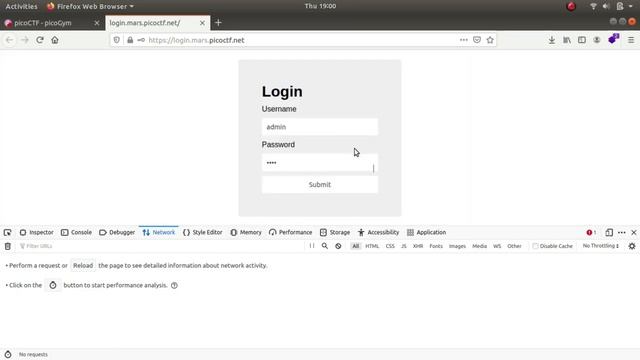Open DevTools customize menu
640x360 pixels.
[622, 232]
